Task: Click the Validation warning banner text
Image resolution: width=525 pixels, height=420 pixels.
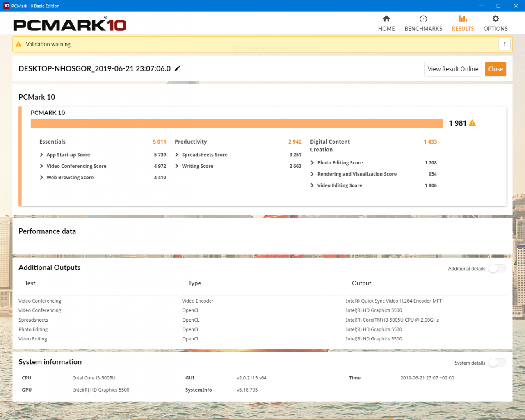Action: (48, 44)
